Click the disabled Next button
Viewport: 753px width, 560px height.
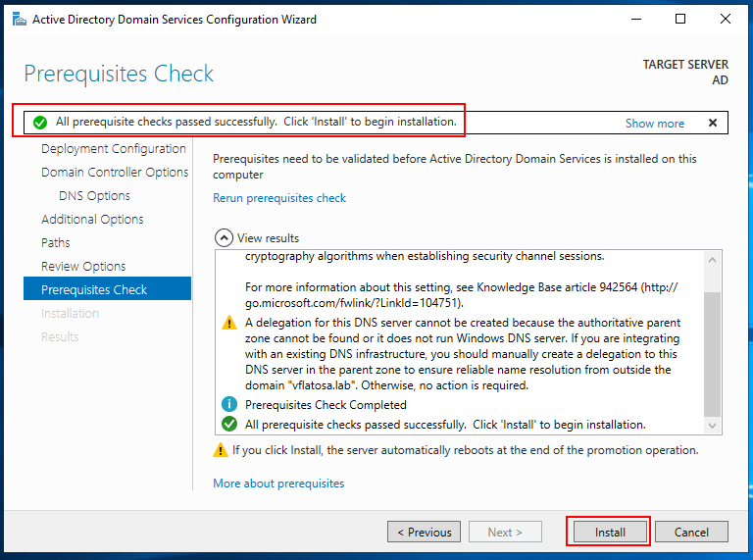(505, 532)
